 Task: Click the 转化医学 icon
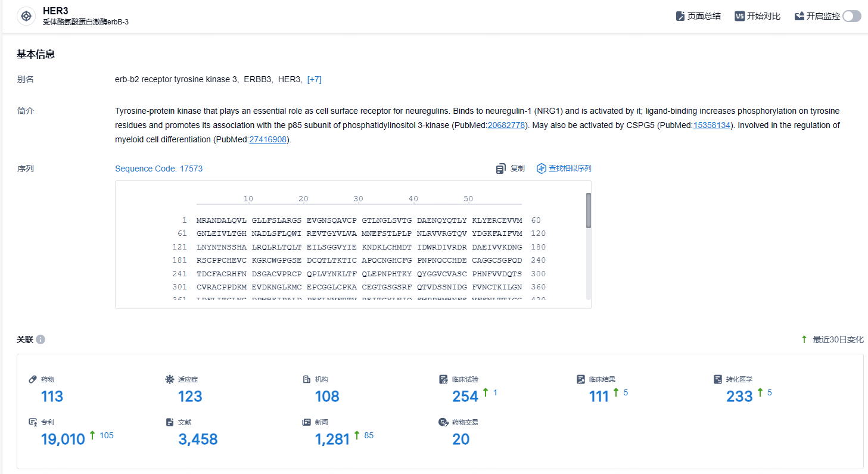(x=718, y=379)
